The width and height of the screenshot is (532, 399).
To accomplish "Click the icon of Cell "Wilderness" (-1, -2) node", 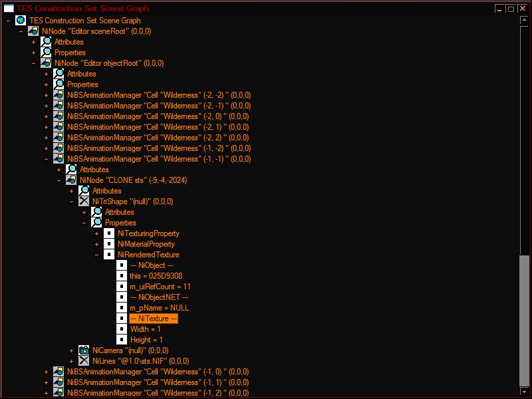I will coord(59,148).
